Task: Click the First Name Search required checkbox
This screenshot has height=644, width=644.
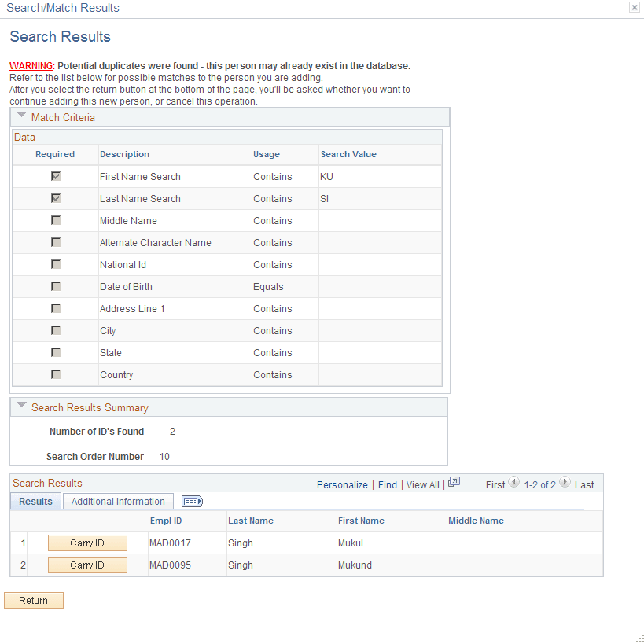Action: tap(55, 176)
